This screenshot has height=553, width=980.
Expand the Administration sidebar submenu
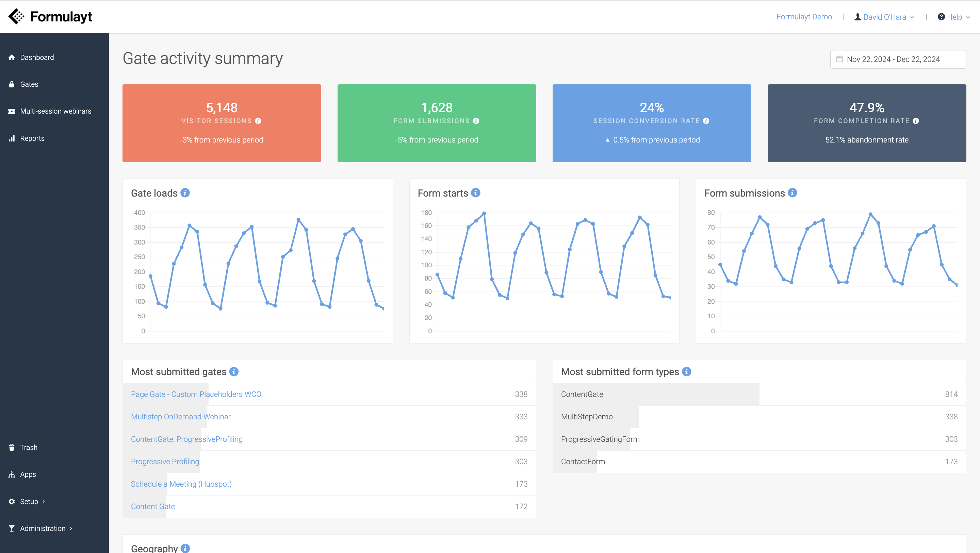point(43,528)
